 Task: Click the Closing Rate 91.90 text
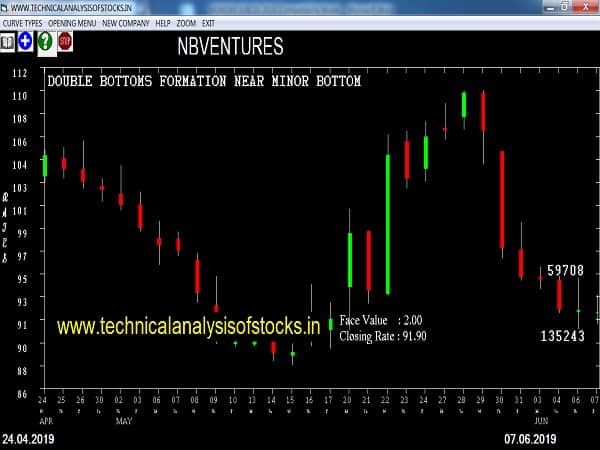[x=383, y=337]
